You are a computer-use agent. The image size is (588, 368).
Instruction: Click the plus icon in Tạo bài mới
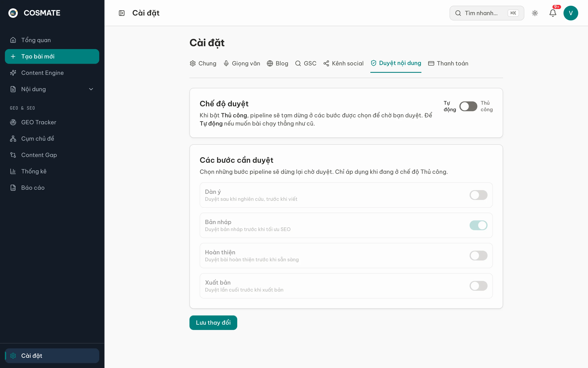coord(13,56)
